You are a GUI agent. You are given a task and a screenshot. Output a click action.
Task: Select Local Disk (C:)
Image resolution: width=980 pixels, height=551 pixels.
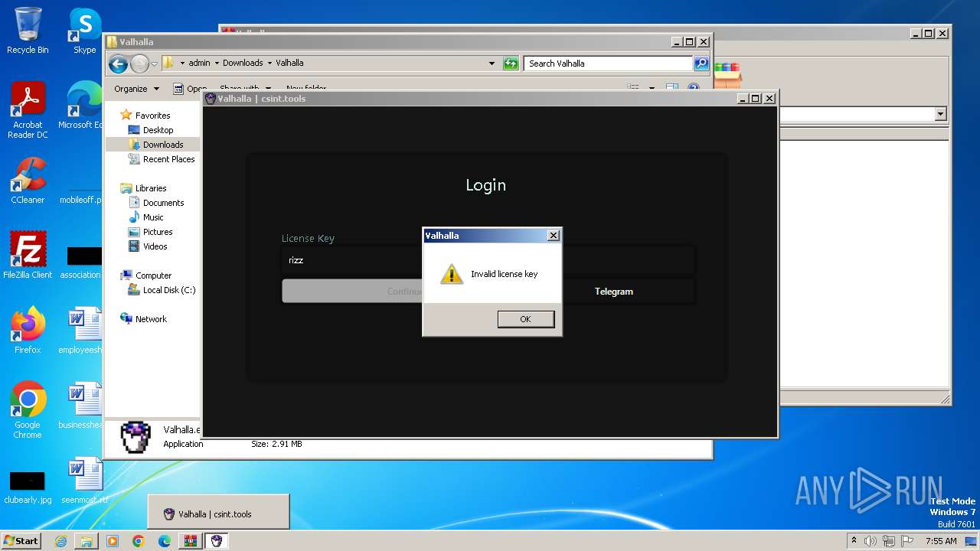coord(169,290)
